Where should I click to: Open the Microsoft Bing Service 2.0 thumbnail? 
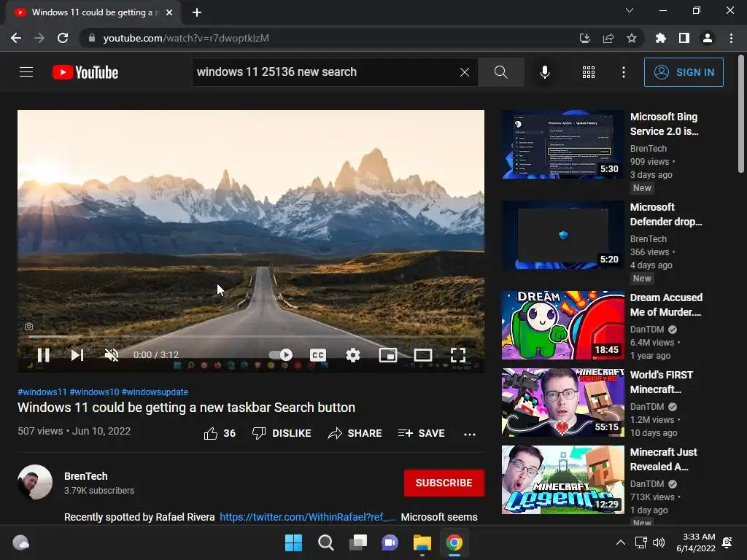(562, 145)
